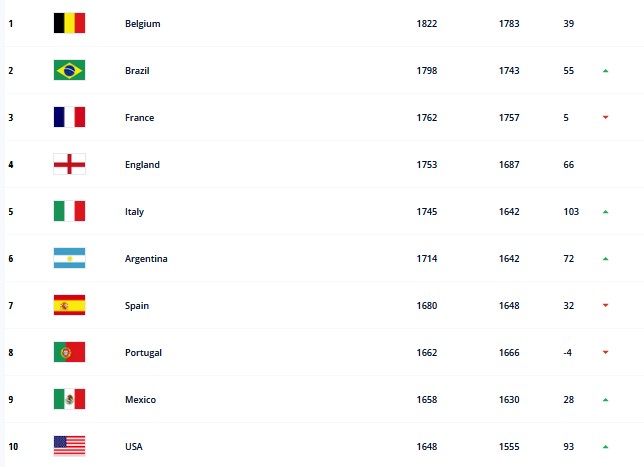
Task: Click the Mexico flag icon
Action: click(69, 399)
